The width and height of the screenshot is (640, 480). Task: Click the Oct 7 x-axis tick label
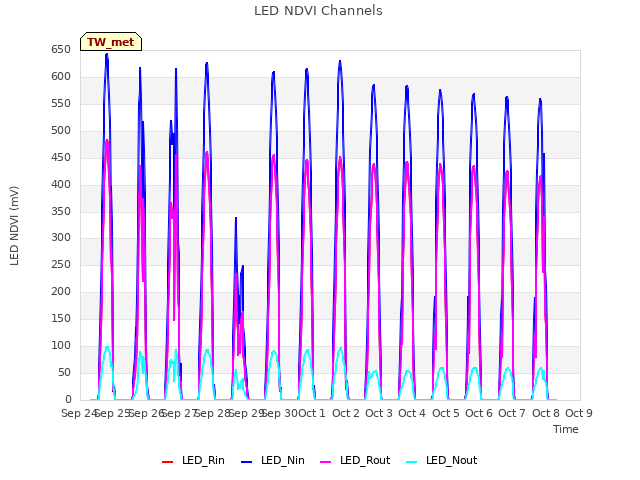[x=512, y=413]
